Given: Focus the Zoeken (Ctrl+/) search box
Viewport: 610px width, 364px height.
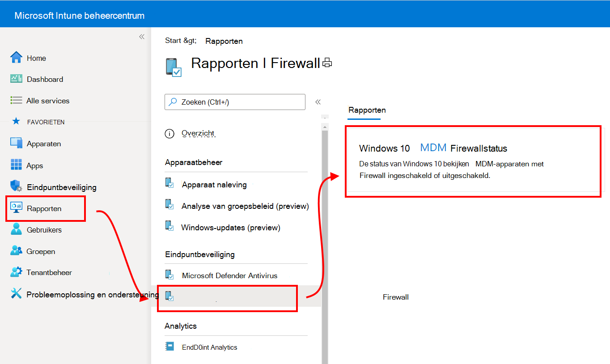Looking at the screenshot, I should 235,102.
